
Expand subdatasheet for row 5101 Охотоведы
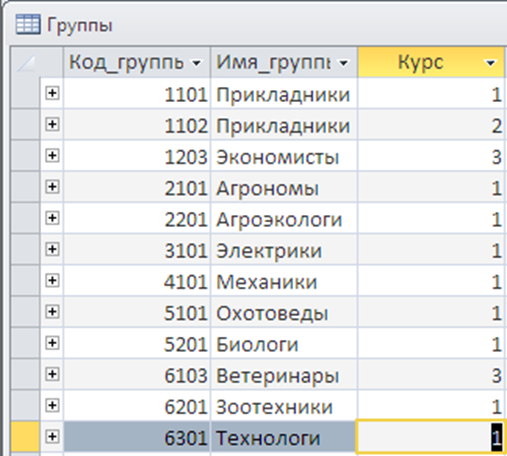click(52, 312)
